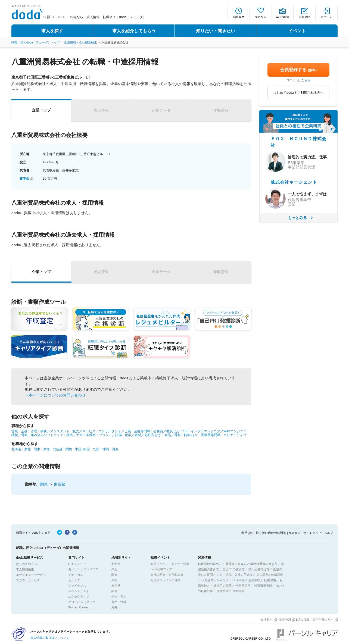Open 知りたい・聞きたい navigation menu
The width and height of the screenshot is (349, 644).
click(x=215, y=31)
